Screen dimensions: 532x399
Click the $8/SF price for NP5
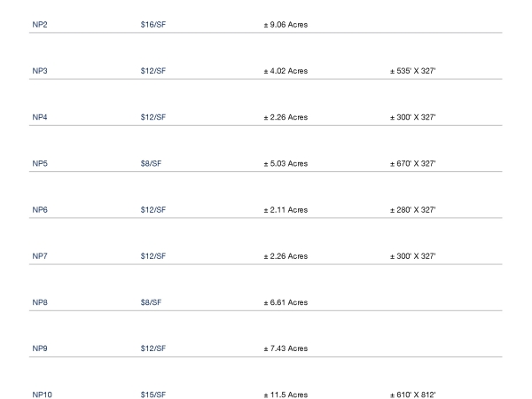coord(151,163)
